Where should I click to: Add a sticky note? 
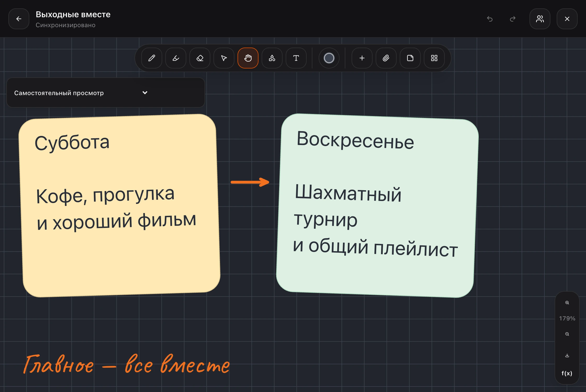[x=410, y=58]
